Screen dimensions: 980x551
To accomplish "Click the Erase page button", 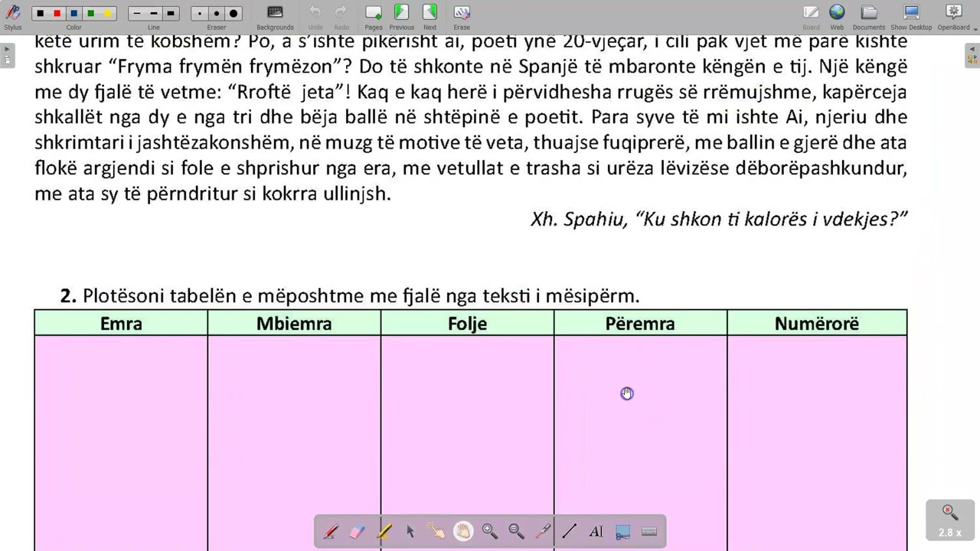I will click(x=462, y=17).
